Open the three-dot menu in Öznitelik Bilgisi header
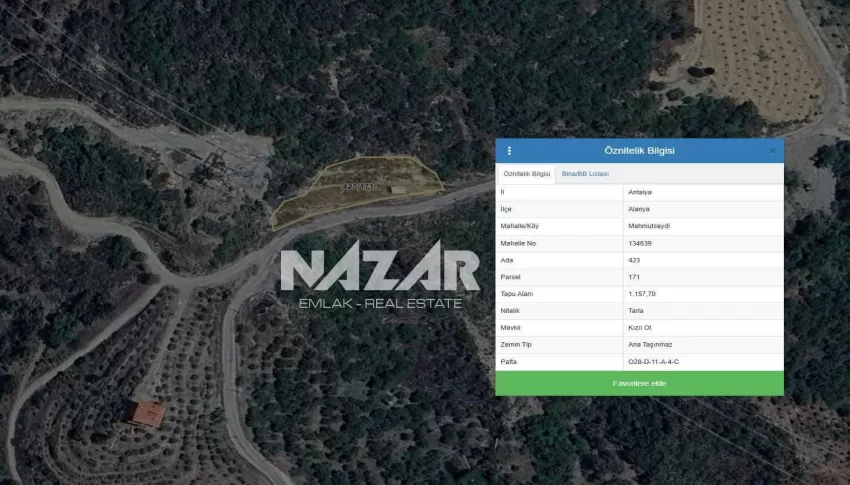 click(509, 151)
